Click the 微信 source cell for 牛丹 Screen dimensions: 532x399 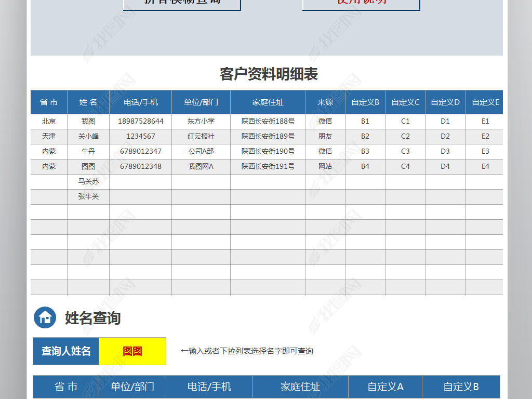(325, 151)
